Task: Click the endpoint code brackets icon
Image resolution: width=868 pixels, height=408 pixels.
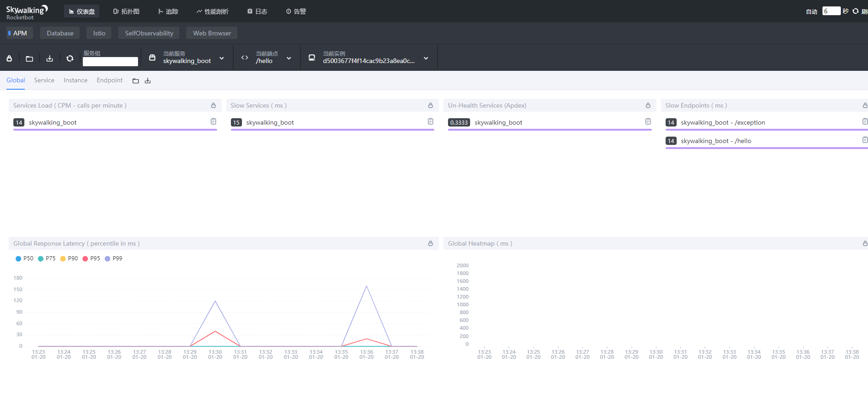Action: point(245,57)
